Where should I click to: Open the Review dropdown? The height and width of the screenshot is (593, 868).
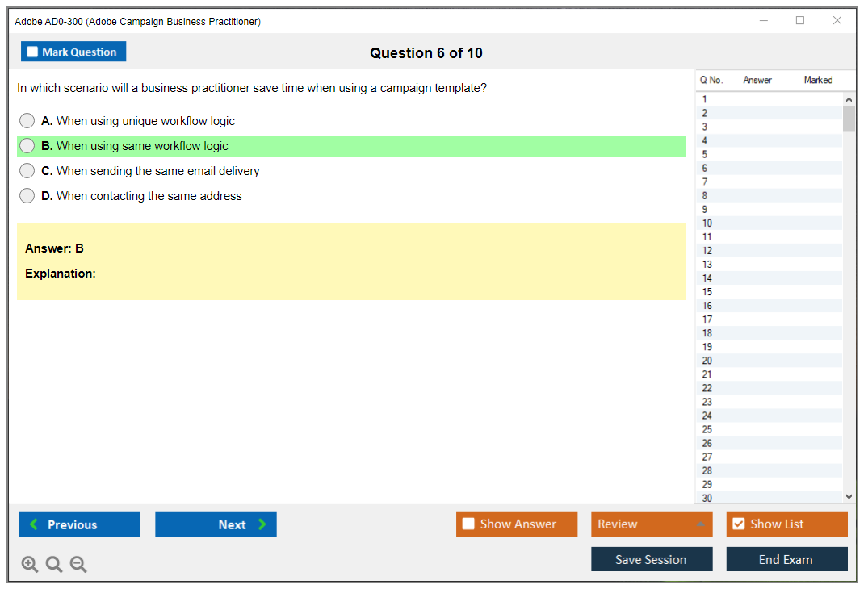652,524
